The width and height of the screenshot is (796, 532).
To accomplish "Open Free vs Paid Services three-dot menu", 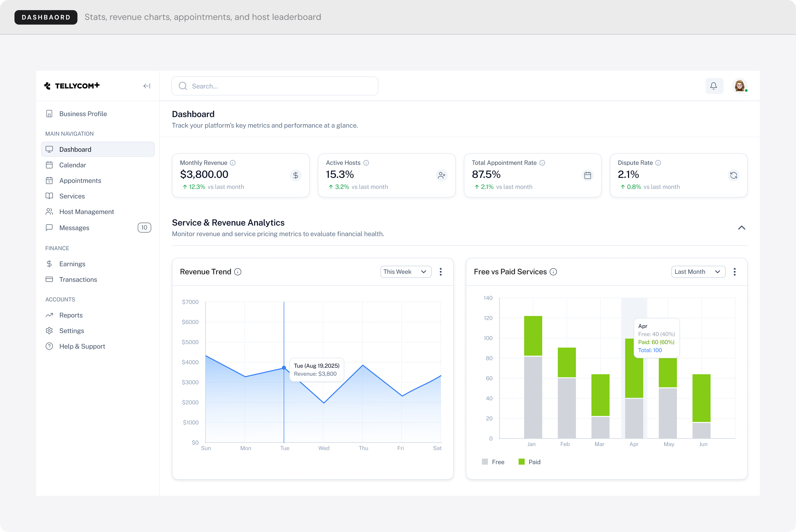I will click(734, 271).
